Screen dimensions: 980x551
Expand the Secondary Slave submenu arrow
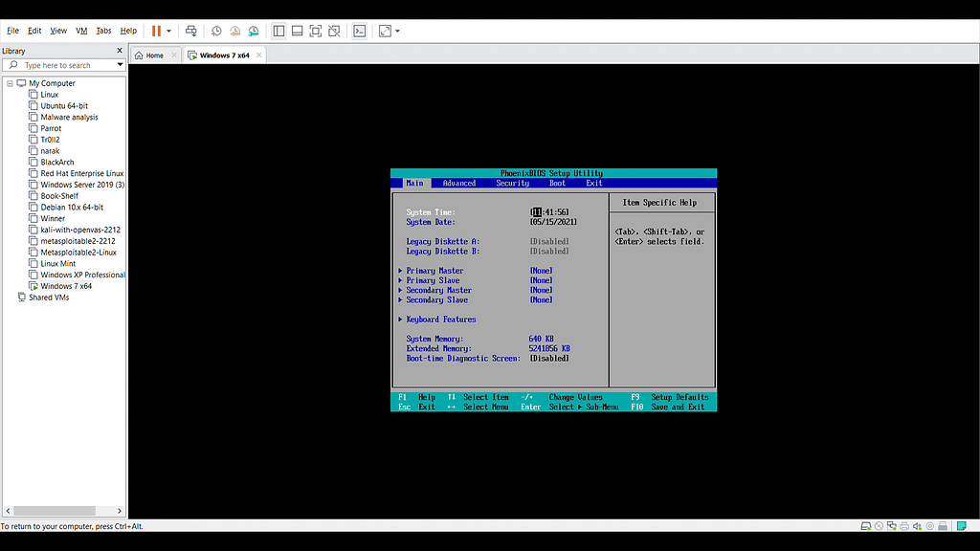tap(400, 299)
